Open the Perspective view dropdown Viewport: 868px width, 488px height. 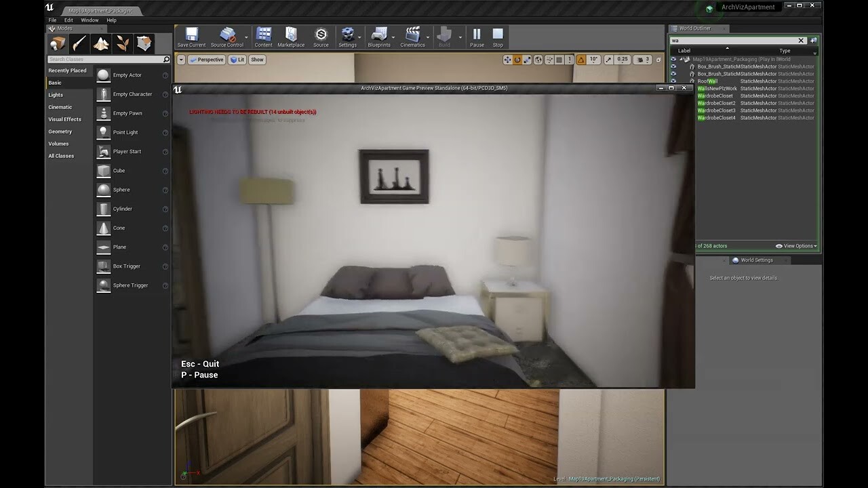tap(208, 60)
